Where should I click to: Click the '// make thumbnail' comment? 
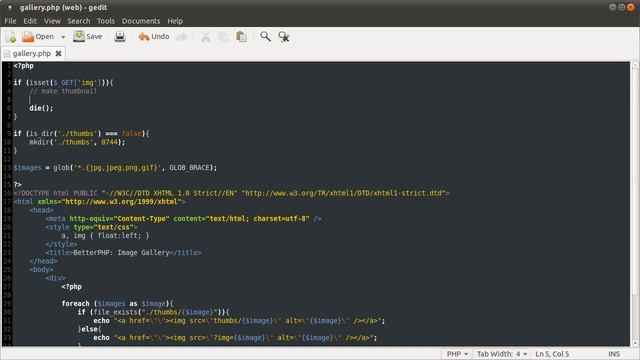coord(63,91)
